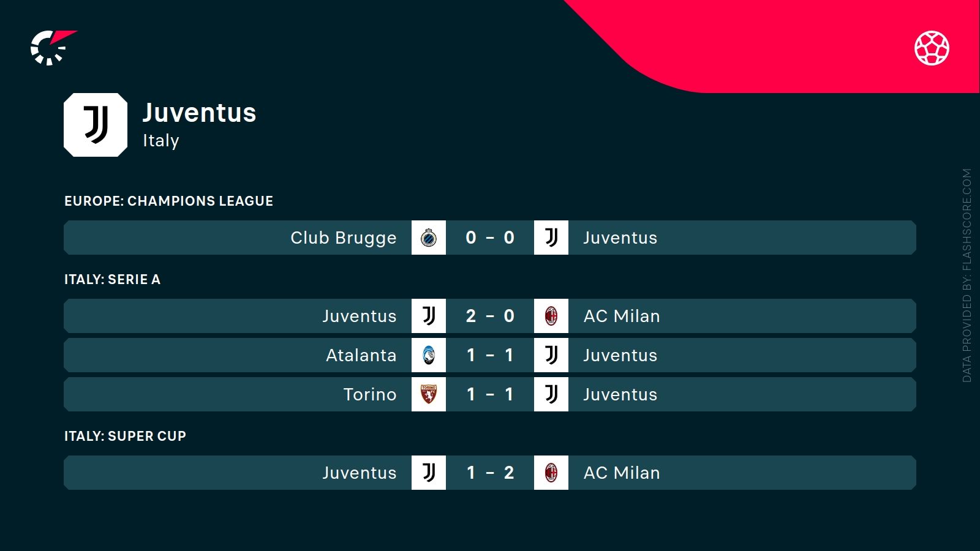Select the Torino team name
980x551 pixels.
pyautogui.click(x=369, y=394)
